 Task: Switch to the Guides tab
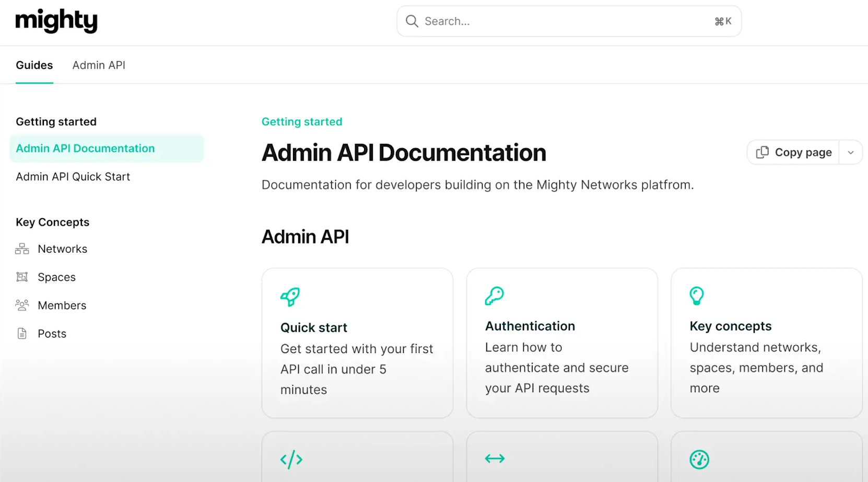click(34, 65)
